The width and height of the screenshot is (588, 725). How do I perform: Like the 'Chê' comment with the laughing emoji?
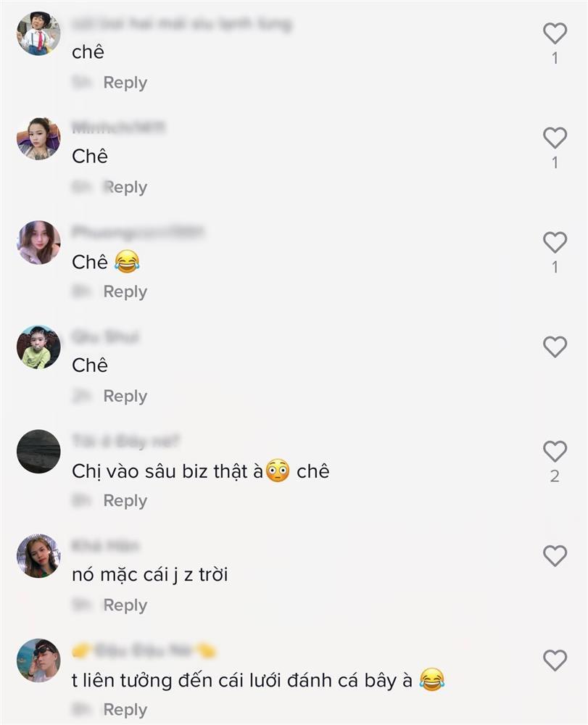(x=555, y=242)
